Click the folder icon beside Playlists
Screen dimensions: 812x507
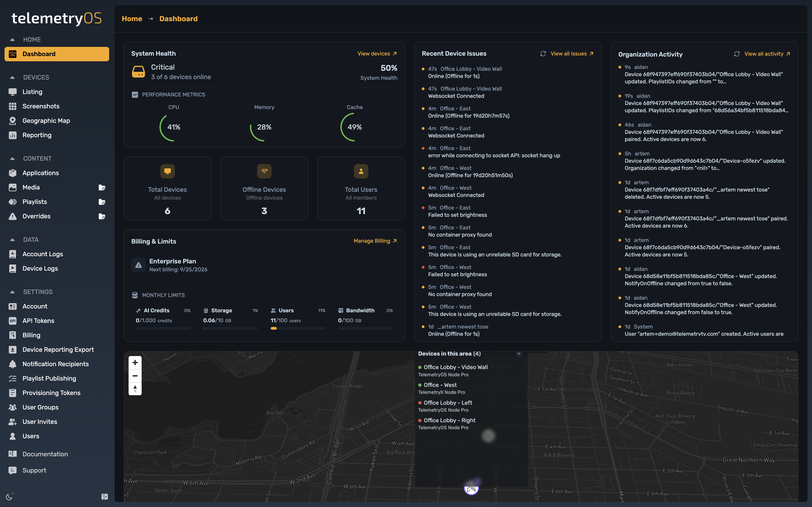[102, 202]
